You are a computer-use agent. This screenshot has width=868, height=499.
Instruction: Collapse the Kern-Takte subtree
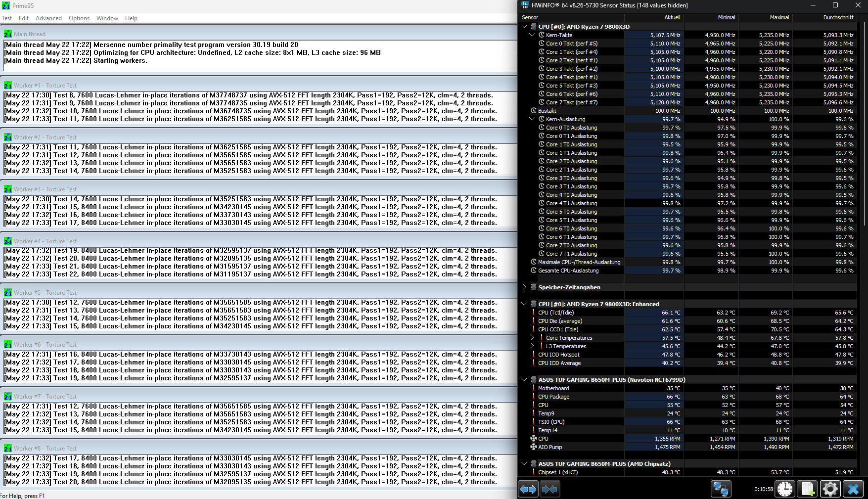pyautogui.click(x=532, y=35)
